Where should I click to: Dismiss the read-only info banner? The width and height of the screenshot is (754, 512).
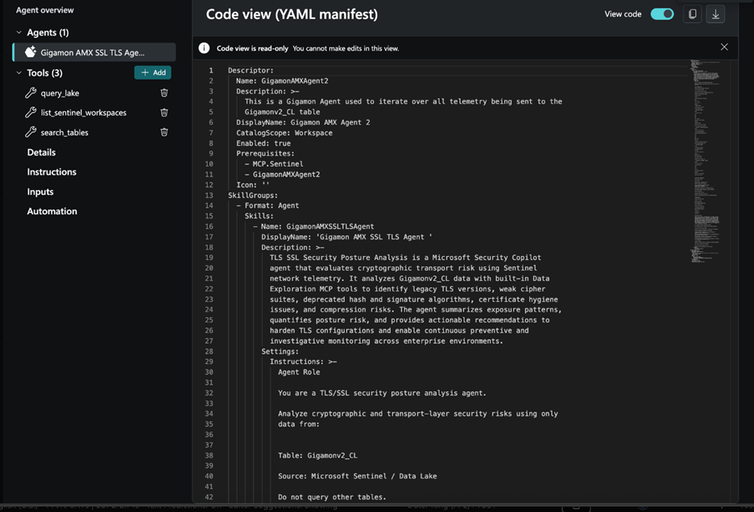coord(724,47)
